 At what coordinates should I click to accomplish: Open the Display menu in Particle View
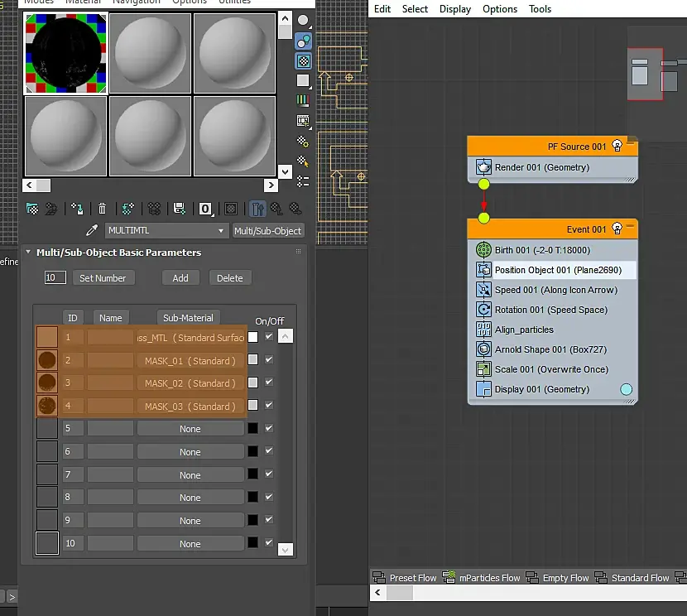point(455,9)
